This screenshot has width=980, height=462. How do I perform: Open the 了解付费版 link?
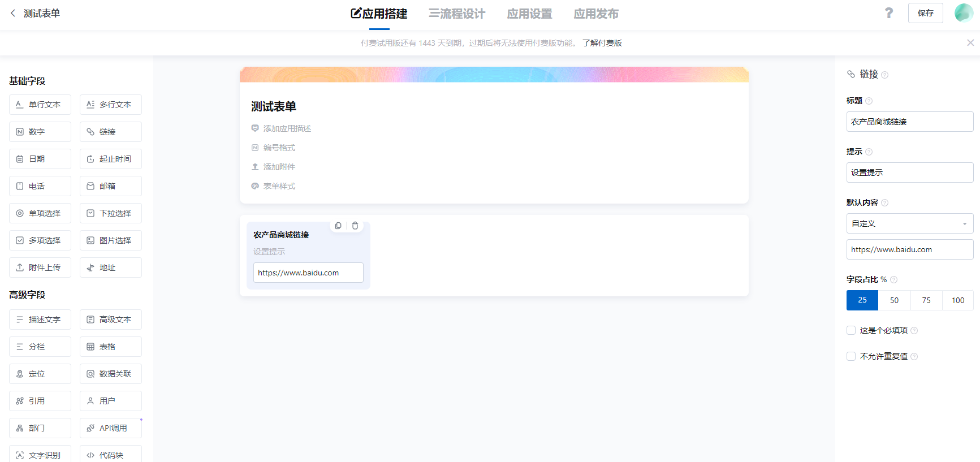tap(602, 43)
